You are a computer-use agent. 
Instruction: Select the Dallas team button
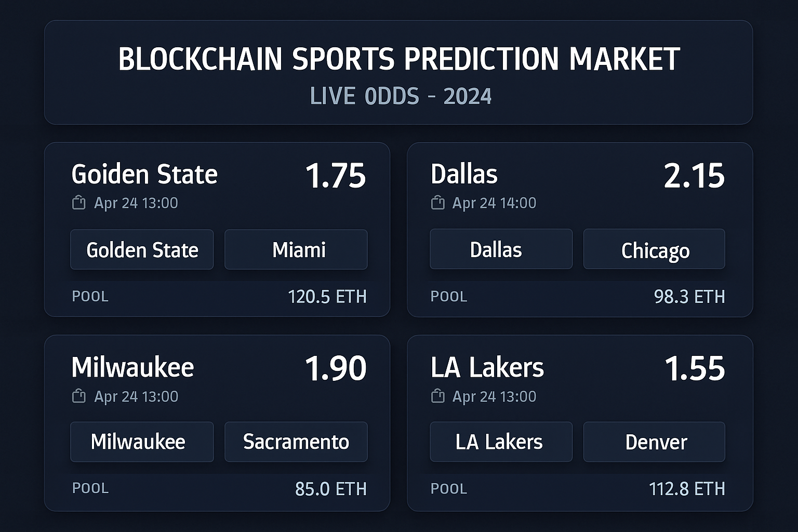501,249
